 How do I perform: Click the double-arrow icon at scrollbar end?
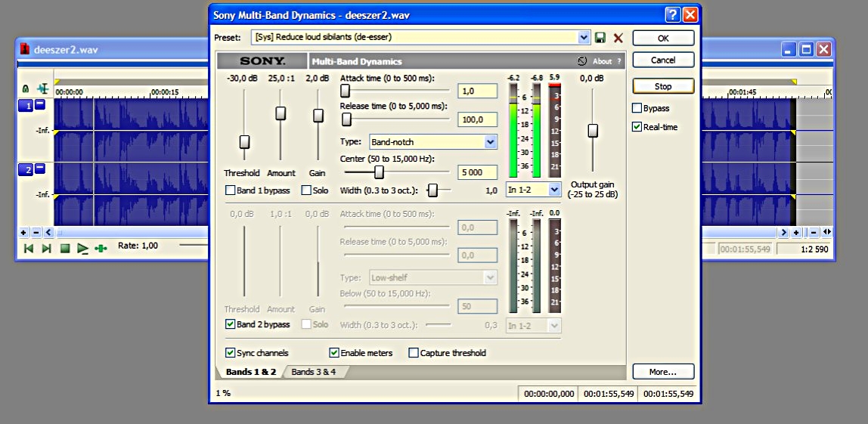827,233
